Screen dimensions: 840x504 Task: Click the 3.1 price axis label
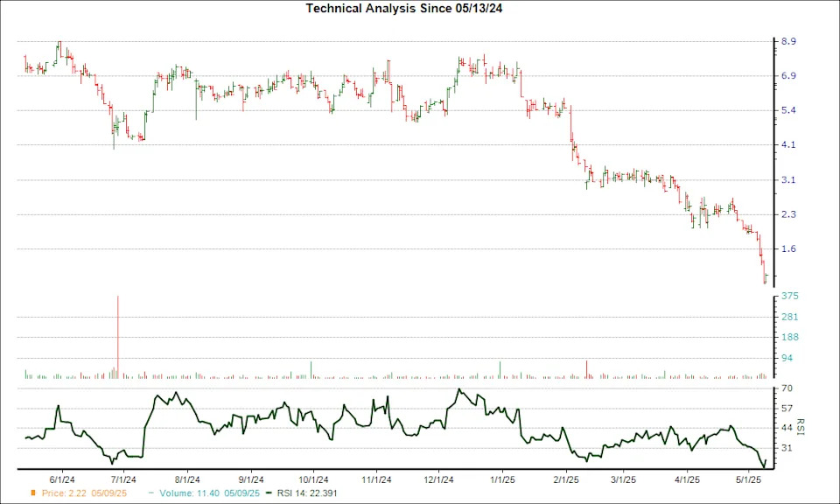[788, 180]
